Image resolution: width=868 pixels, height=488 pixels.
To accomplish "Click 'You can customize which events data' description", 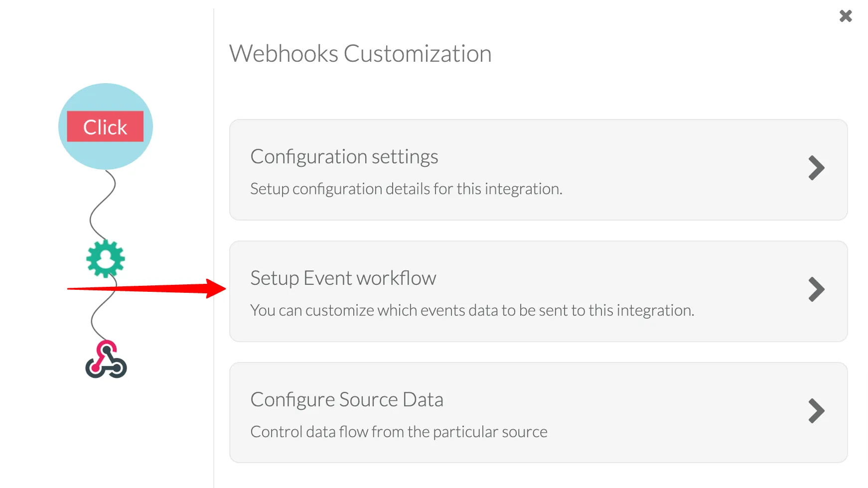I will (472, 310).
